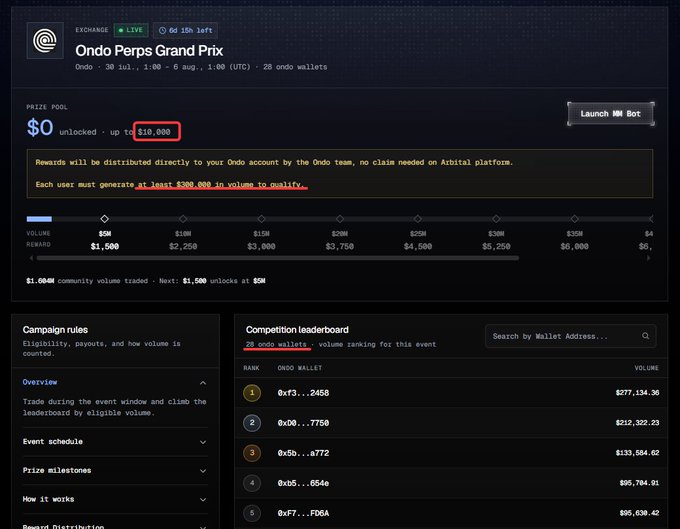Image resolution: width=680 pixels, height=529 pixels.
Task: Click the $3,000 reward amount
Action: pyautogui.click(x=262, y=246)
